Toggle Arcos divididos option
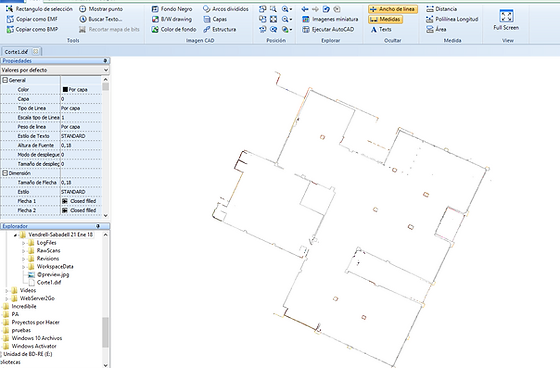 coord(226,9)
